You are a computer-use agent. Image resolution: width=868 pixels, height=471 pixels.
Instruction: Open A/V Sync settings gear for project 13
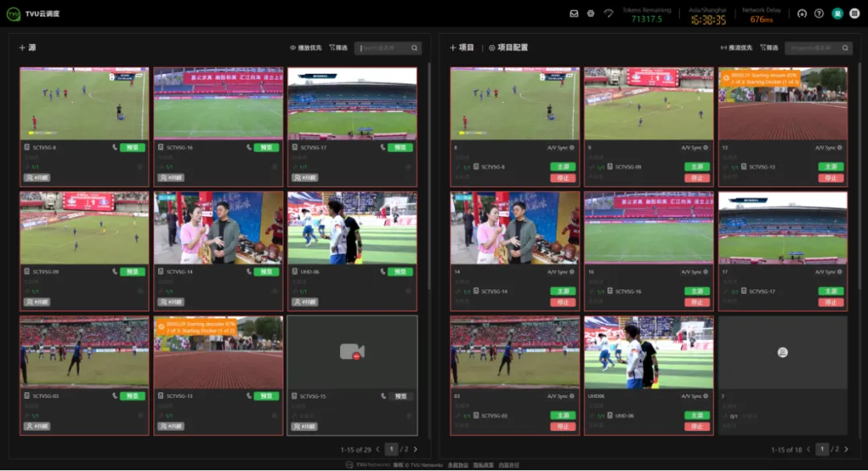[x=840, y=148]
